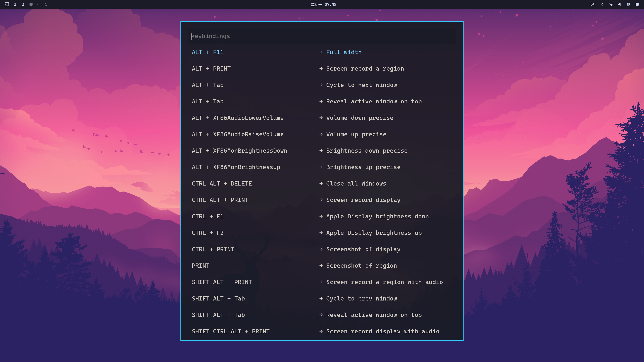Select 'Brightness down precise' entry
The image size is (644, 362).
pyautogui.click(x=322, y=151)
